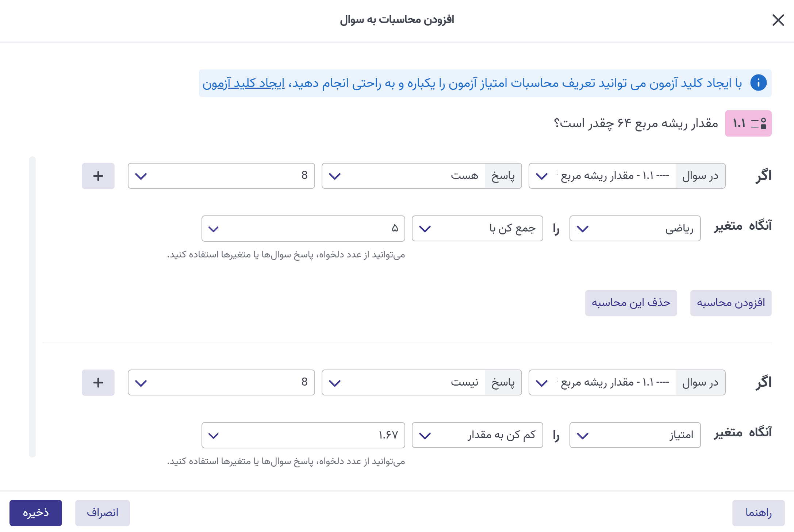Image resolution: width=794 pixels, height=532 pixels.
Task: Select the امتیاز variable dropdown
Action: click(x=634, y=435)
